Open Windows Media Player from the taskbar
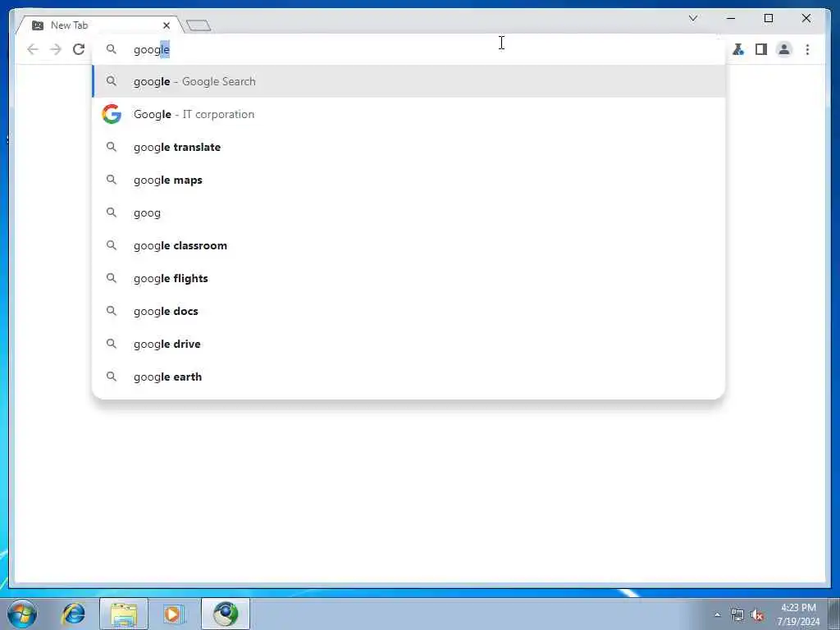Viewport: 840px width, 630px height. tap(173, 614)
